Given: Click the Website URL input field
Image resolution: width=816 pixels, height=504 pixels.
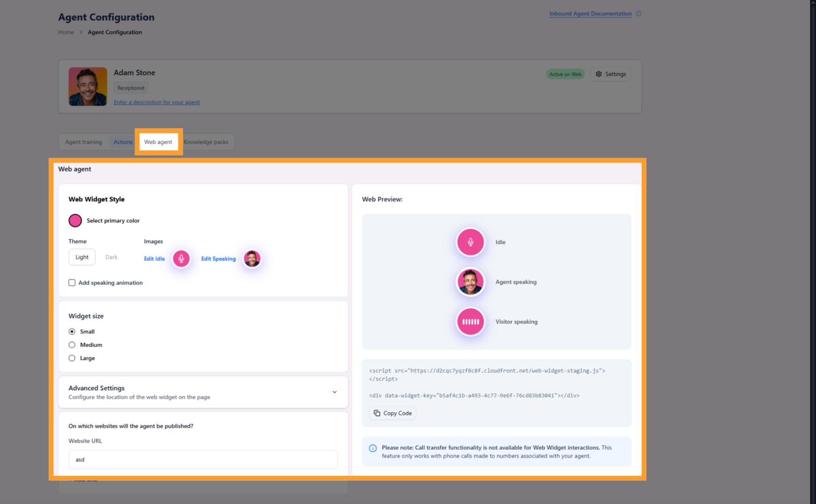Looking at the screenshot, I should 203,460.
